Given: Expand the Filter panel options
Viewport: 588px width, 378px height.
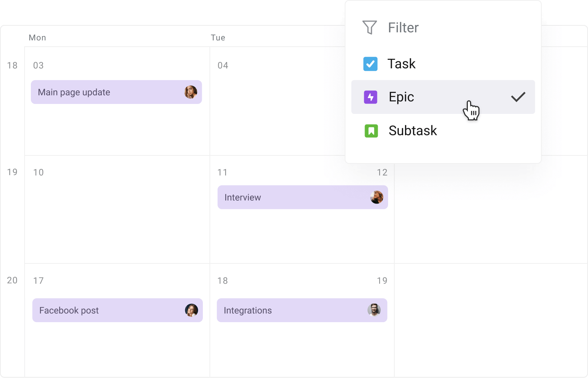Looking at the screenshot, I should [x=403, y=27].
